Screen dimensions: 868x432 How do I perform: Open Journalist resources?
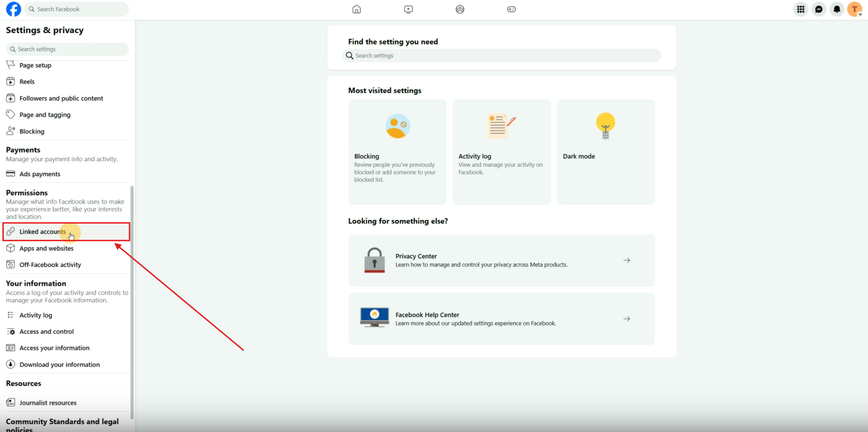67,403
